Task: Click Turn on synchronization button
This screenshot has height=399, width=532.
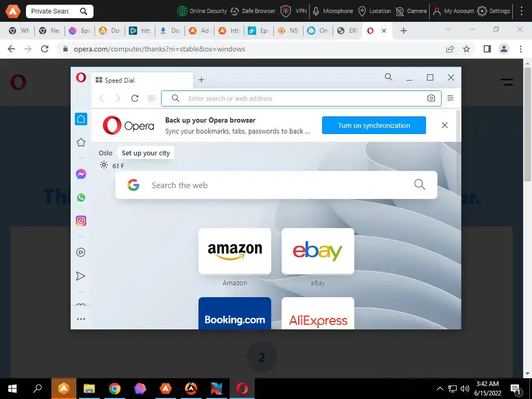Action: 374,125
